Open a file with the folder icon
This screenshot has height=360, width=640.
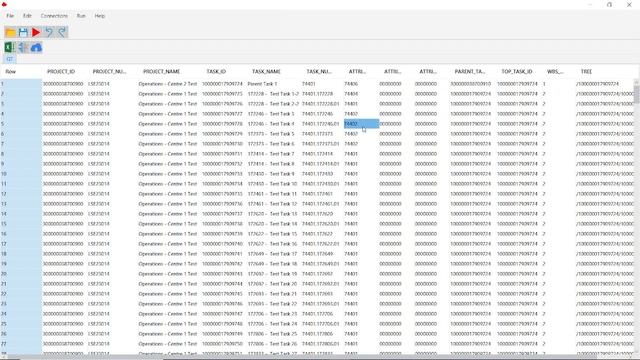(x=10, y=32)
